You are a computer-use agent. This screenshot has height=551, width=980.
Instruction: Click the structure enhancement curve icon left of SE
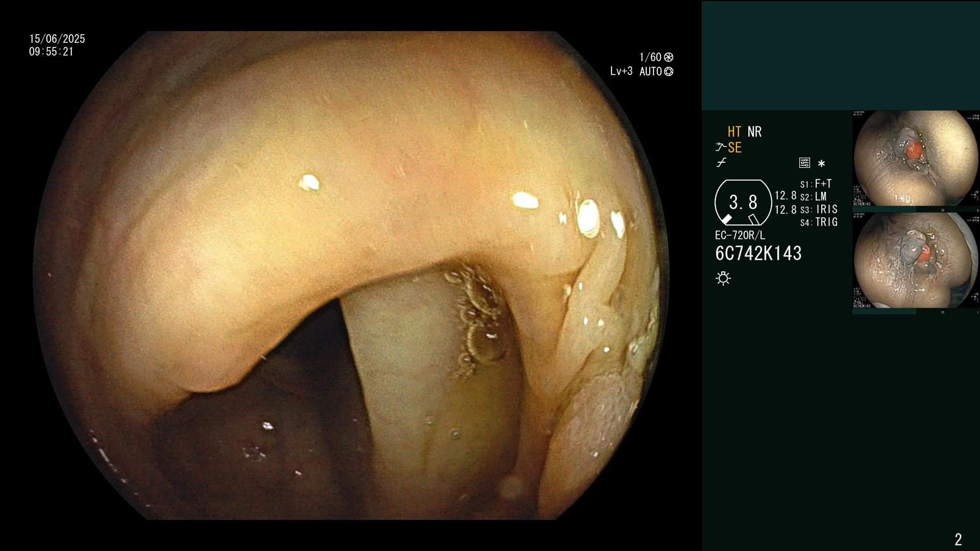click(x=721, y=147)
